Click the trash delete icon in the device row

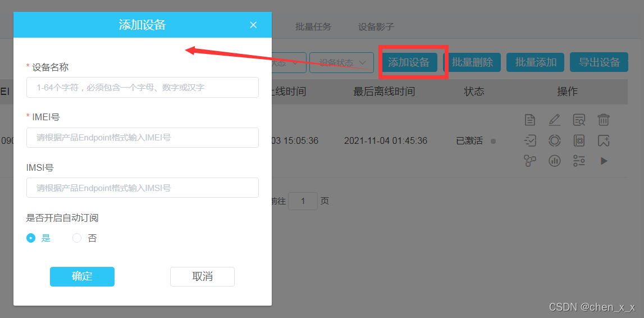[604, 120]
